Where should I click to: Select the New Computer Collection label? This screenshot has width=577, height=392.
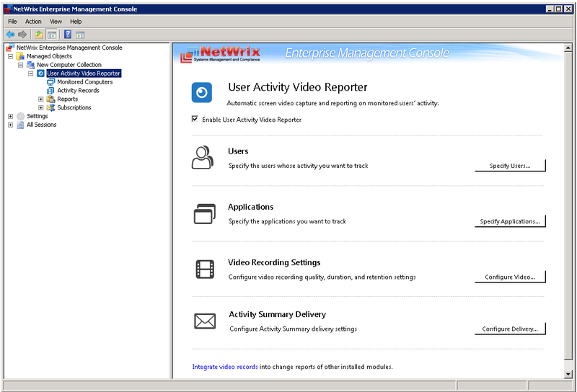coord(69,65)
